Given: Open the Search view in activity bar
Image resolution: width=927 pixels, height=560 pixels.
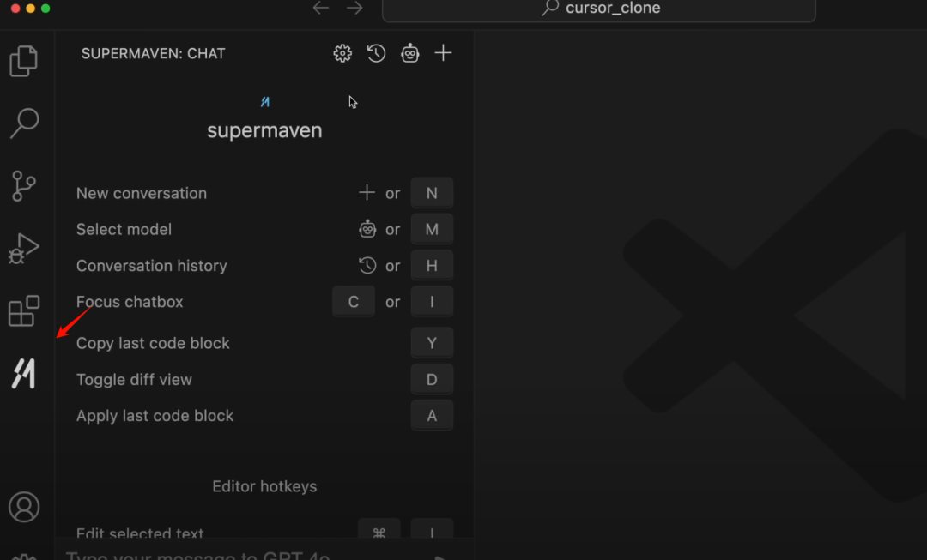Looking at the screenshot, I should pos(24,123).
